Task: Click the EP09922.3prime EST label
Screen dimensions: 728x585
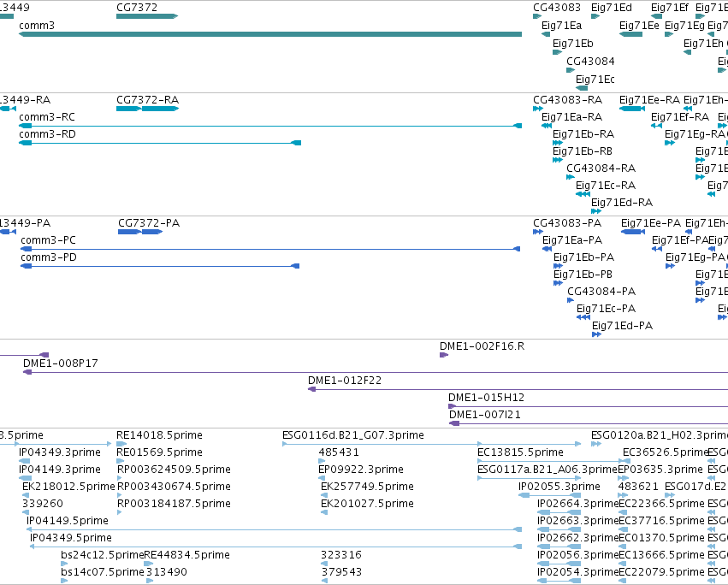Action: click(361, 470)
